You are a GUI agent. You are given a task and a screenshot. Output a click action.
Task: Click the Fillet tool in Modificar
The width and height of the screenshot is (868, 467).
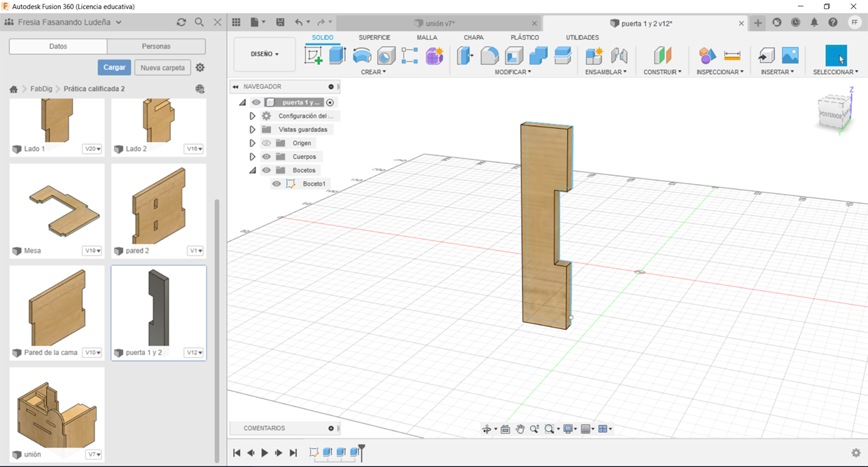coord(490,56)
